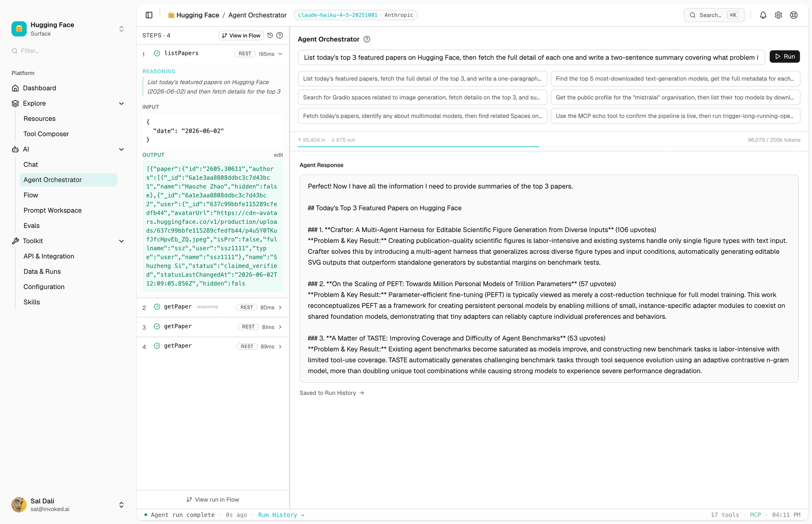The image size is (812, 524).
Task: Click the check icon on step 4 getPaper
Action: [157, 346]
